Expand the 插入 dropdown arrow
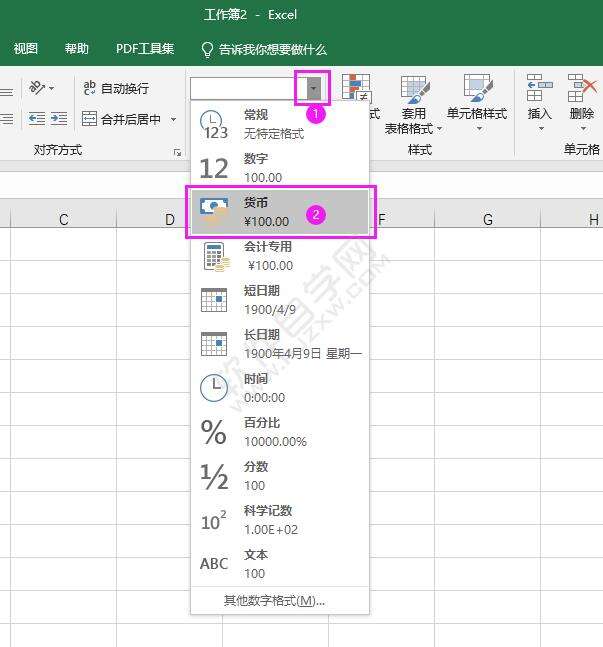Viewport: 603px width, 647px height. 541,129
